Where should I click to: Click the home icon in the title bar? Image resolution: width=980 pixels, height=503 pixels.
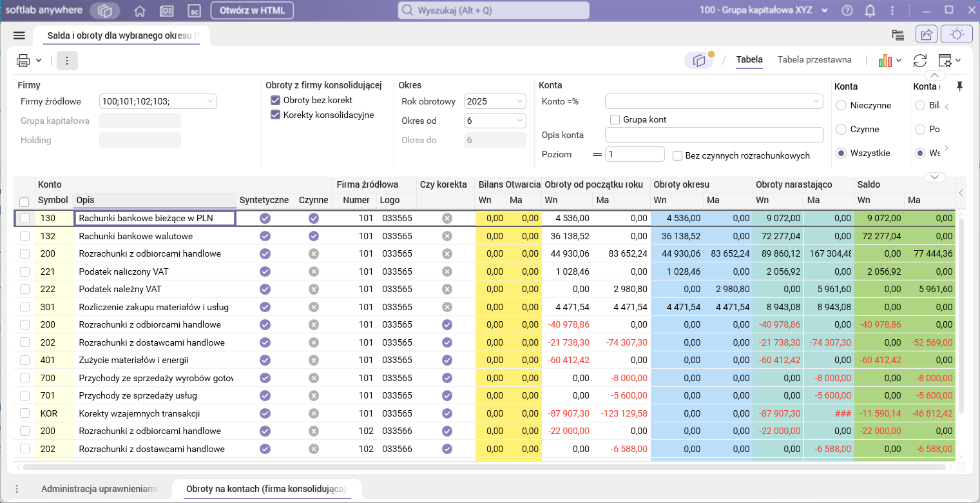pyautogui.click(x=139, y=11)
